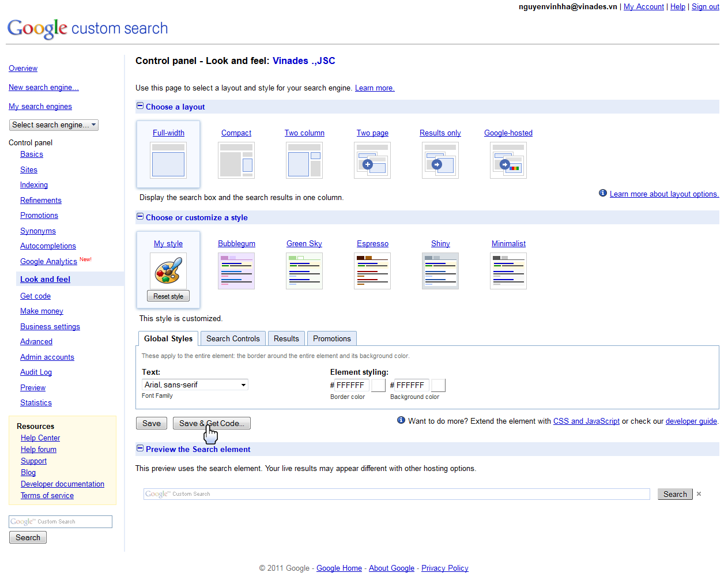Click Save & Get Code button
Screen dimensions: 728x584
(x=212, y=423)
